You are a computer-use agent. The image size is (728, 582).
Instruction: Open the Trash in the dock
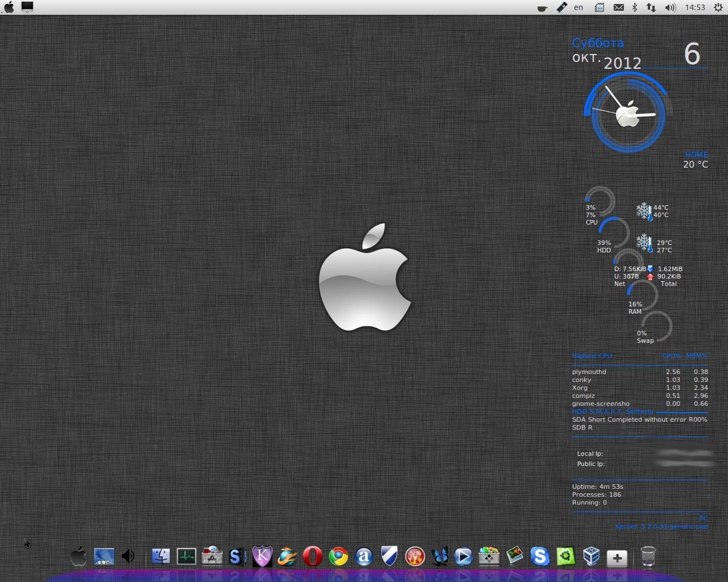coord(648,556)
